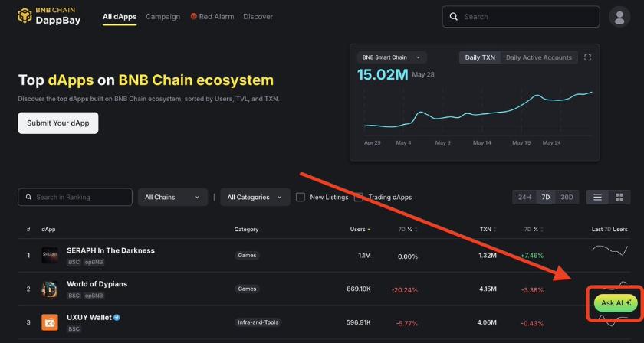Viewport: 644px width, 343px height.
Task: Open the All Categories dropdown
Action: [x=255, y=198]
